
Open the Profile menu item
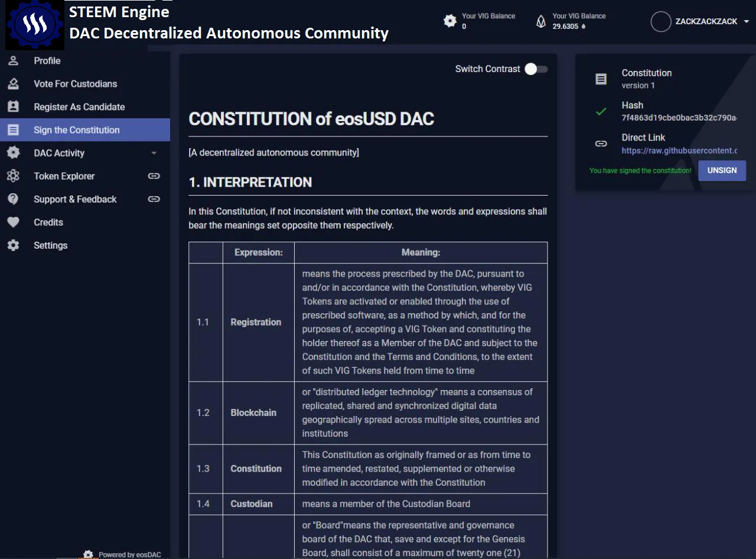[x=85, y=61]
